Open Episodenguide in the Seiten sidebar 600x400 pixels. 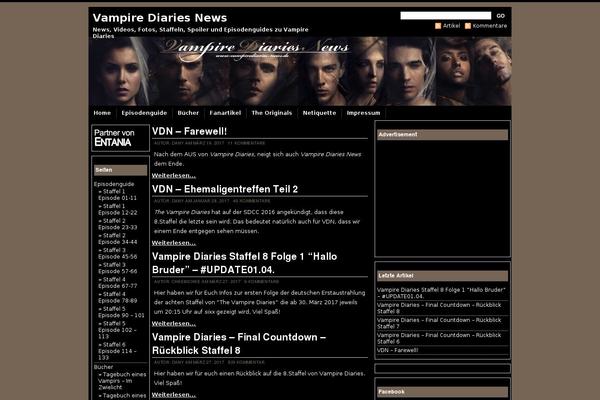point(114,184)
